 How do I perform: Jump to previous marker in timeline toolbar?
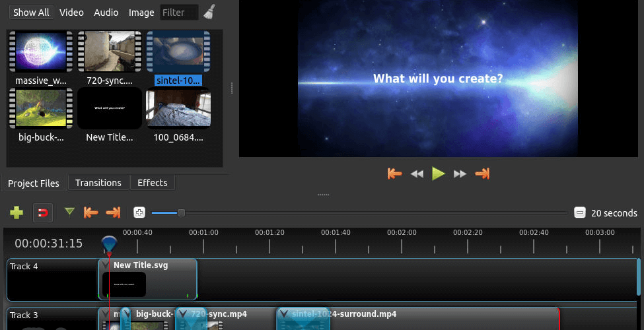[x=91, y=213]
